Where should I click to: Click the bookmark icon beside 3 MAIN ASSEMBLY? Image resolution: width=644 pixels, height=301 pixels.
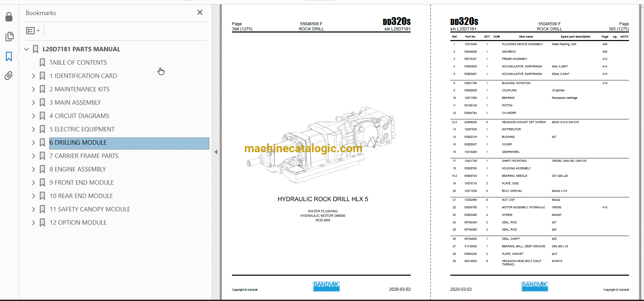[42, 103]
